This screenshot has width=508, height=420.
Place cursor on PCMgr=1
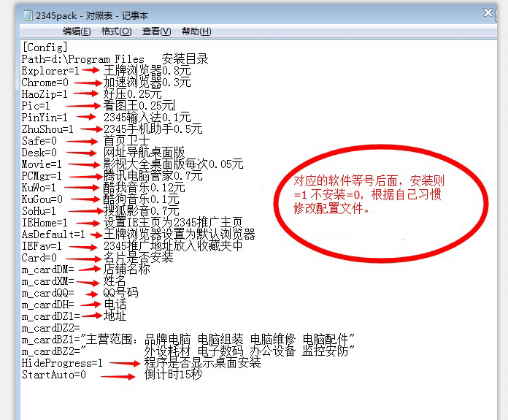tap(42, 176)
